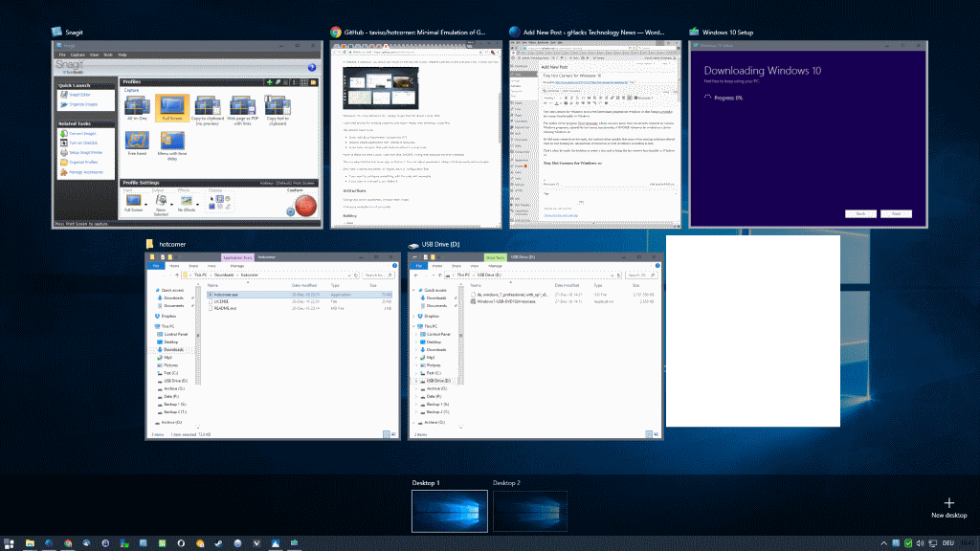Click the All-in-One capture profile in Snagit
Screen dimensions: 980x551
pos(137,108)
